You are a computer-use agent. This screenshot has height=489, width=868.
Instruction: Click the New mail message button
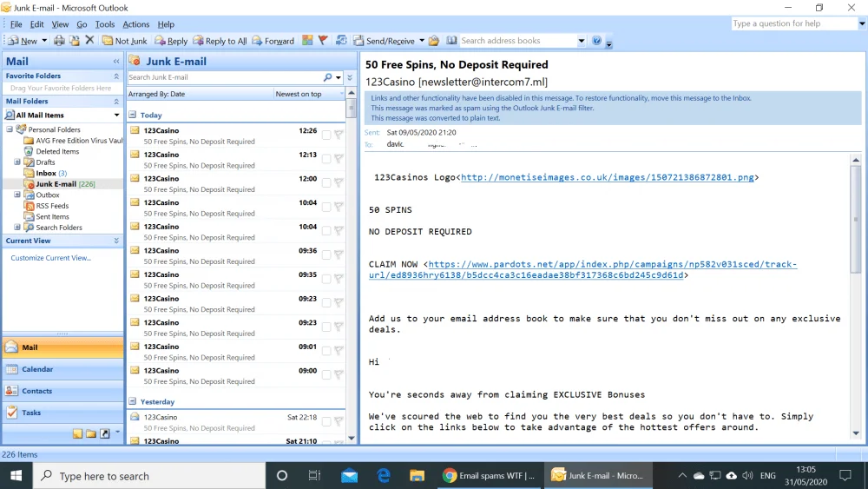click(x=23, y=41)
